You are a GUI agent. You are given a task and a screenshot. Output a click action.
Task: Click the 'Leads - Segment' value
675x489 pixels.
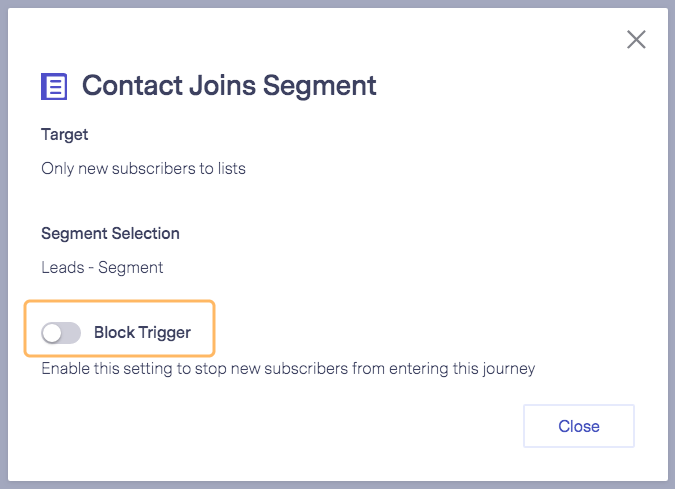(102, 267)
